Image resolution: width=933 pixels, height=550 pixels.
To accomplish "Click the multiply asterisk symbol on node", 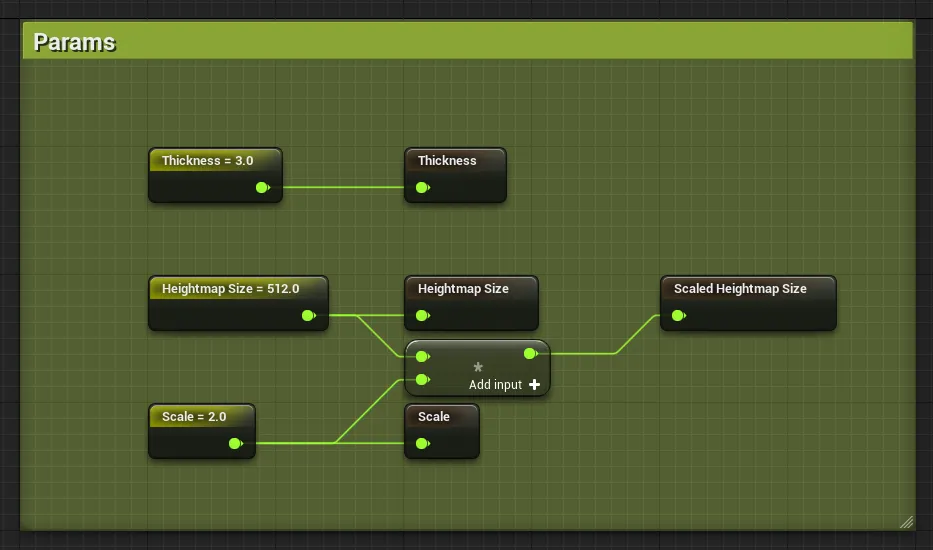I will [478, 368].
